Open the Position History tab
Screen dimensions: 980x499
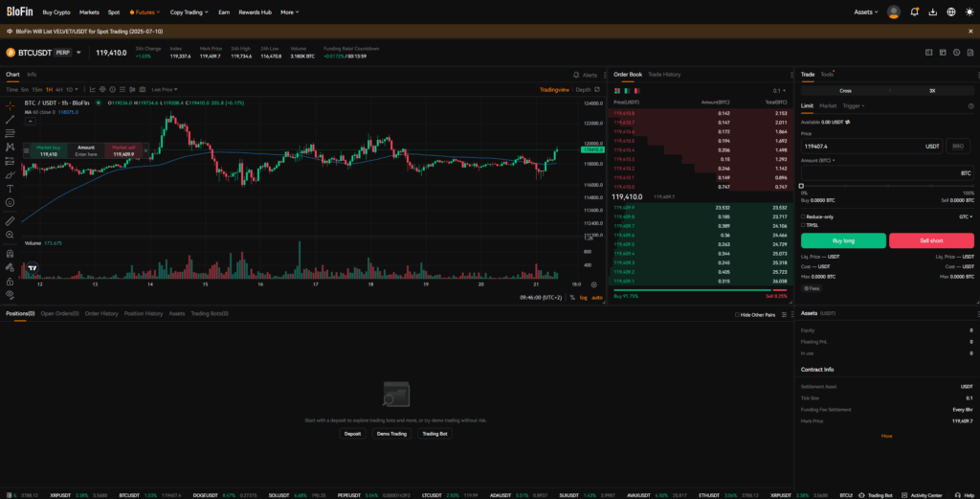point(144,314)
